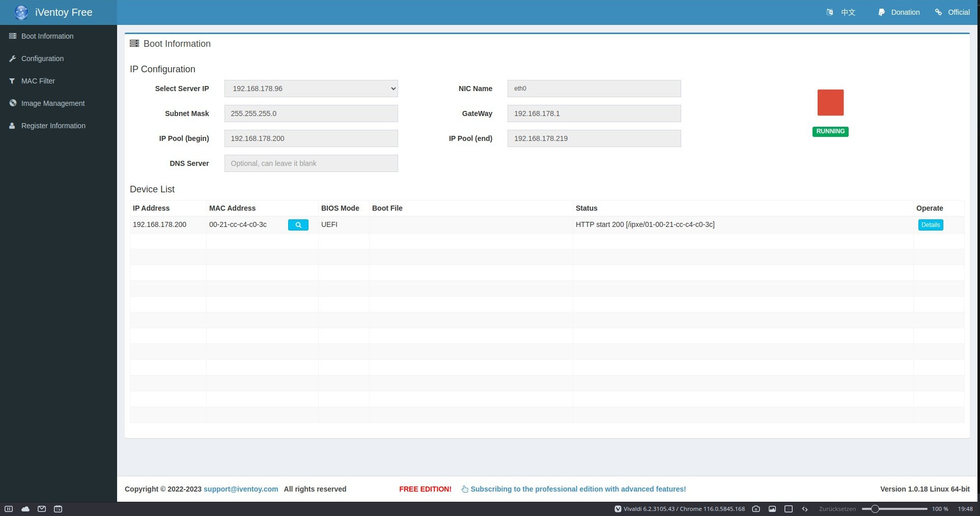Click the green RUNNING status badge
This screenshot has width=980, height=516.
[830, 131]
